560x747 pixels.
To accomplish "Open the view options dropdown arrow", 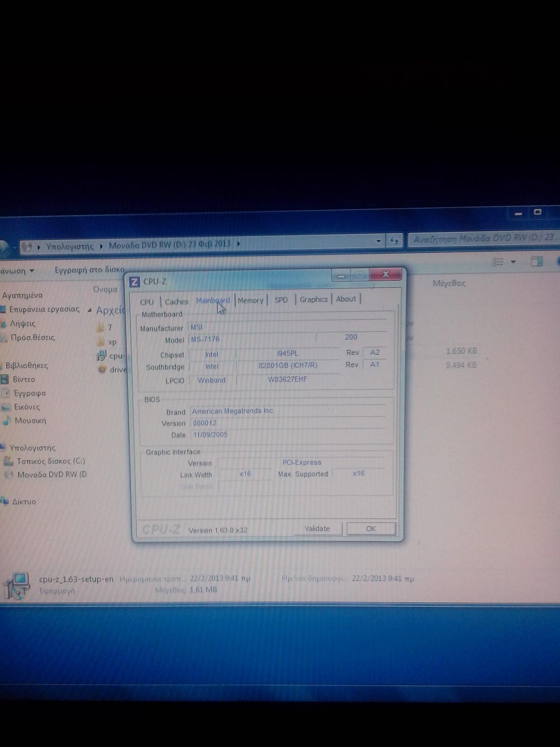I will tap(513, 262).
